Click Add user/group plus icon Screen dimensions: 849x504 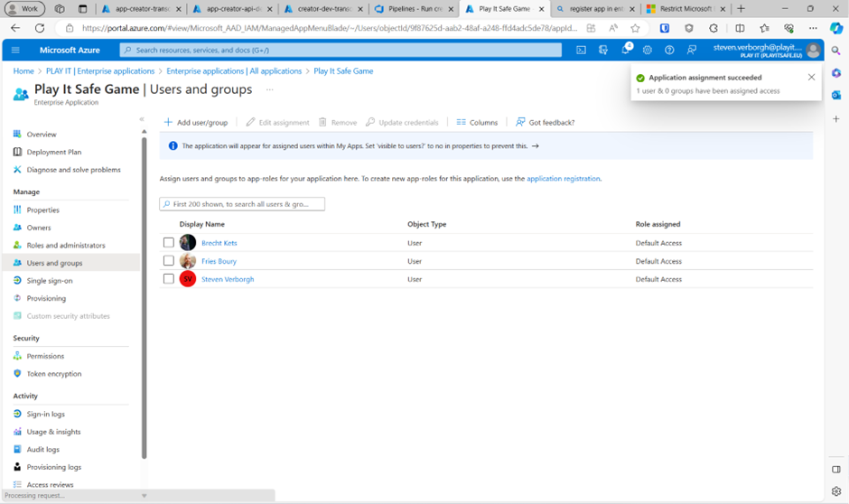(x=169, y=122)
